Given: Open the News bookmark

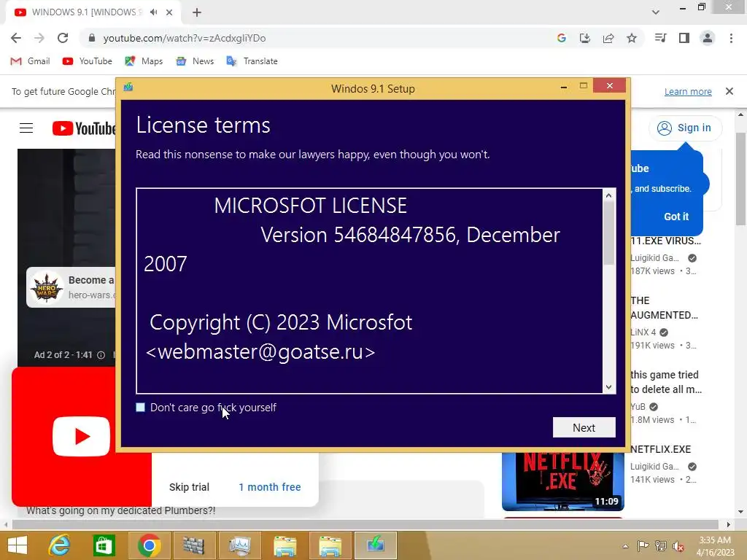Looking at the screenshot, I should coord(195,61).
